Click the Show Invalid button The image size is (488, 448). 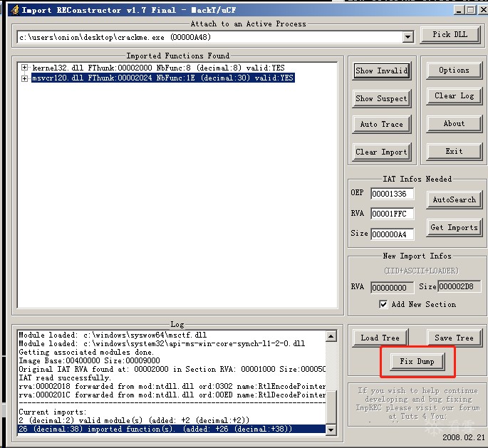point(382,71)
